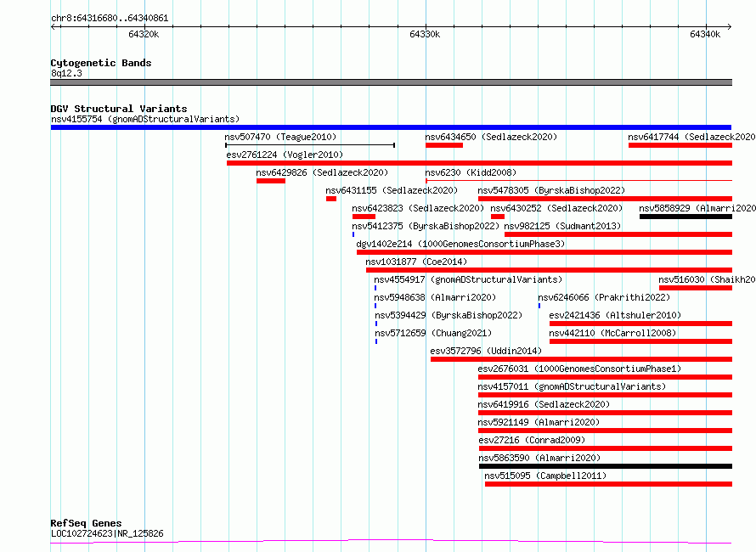Open esv2421436 (Altshuler2010) variant

point(615,315)
